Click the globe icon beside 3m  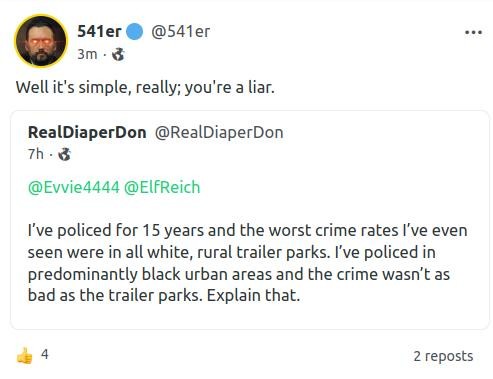pyautogui.click(x=118, y=54)
